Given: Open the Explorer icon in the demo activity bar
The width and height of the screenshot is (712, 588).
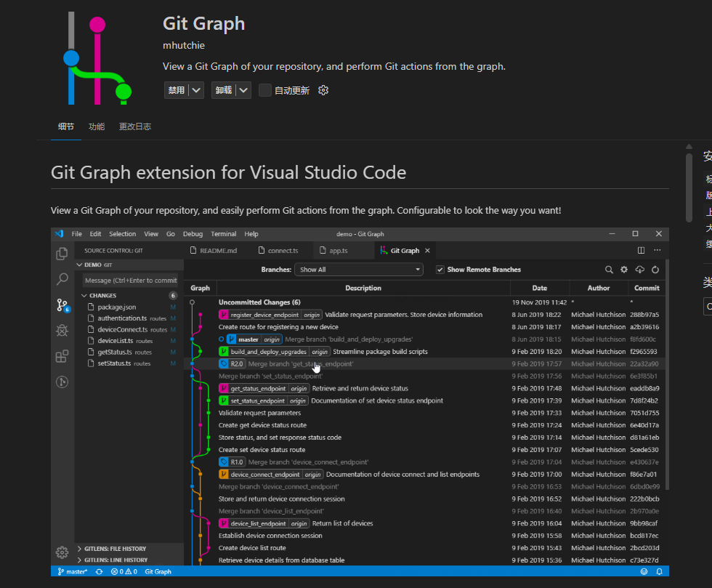Looking at the screenshot, I should point(62,254).
